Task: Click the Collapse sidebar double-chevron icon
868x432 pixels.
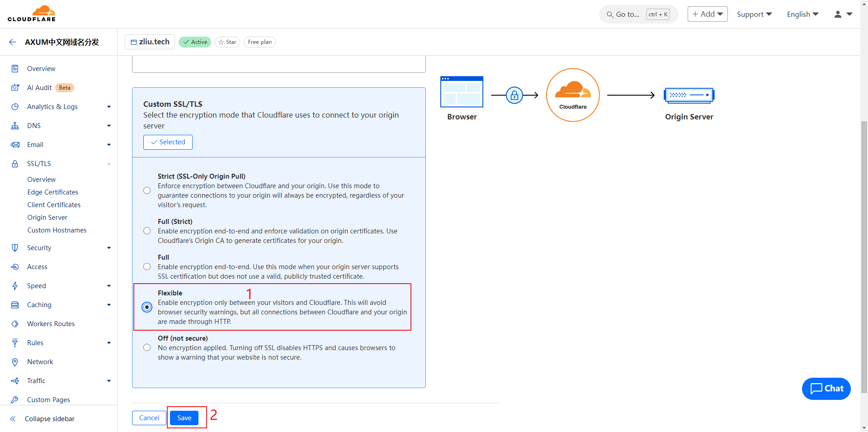Action: click(13, 419)
